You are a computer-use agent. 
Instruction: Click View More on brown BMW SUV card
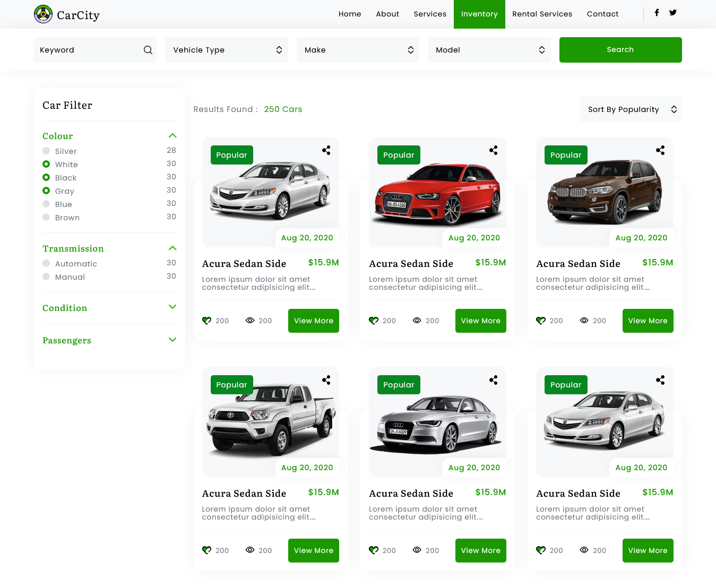point(648,321)
